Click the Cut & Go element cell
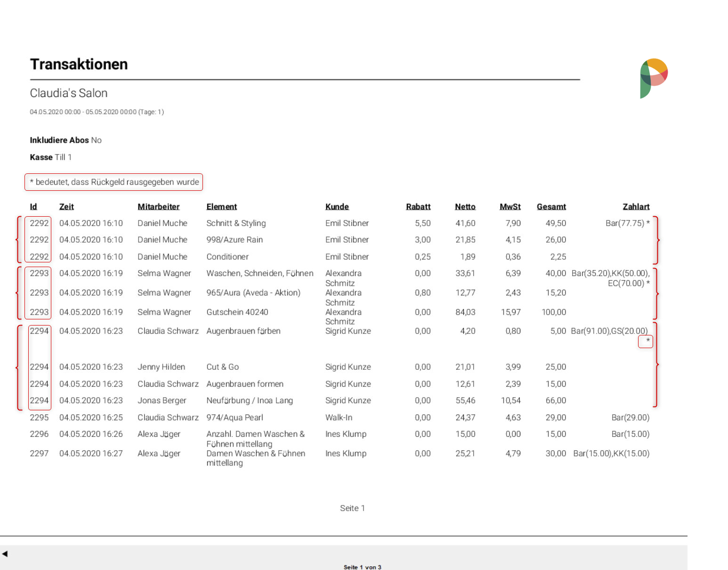Image resolution: width=728 pixels, height=570 pixels. 223,367
